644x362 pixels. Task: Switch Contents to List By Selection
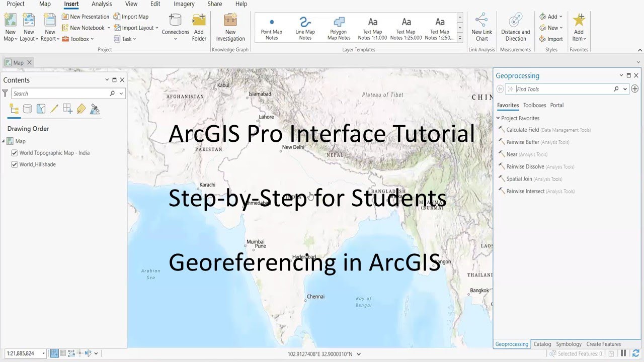point(41,109)
